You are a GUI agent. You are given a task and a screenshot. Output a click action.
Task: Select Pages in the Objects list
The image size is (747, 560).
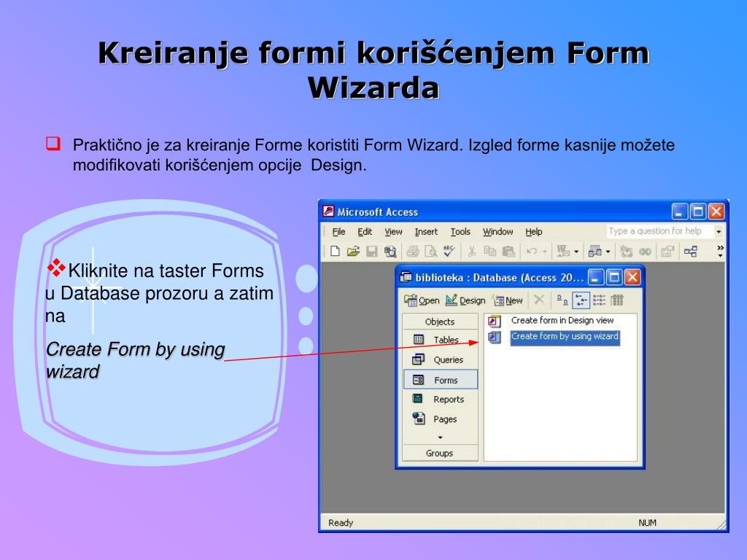pyautogui.click(x=440, y=419)
